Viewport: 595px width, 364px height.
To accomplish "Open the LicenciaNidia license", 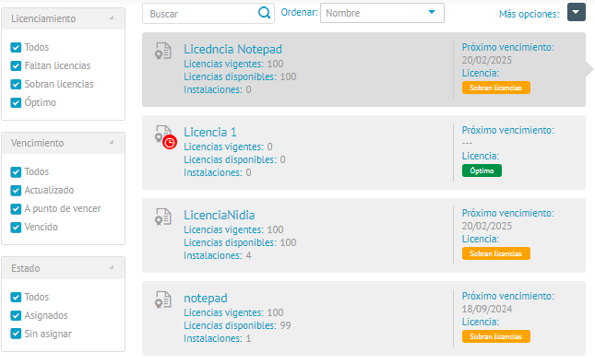I will pyautogui.click(x=220, y=215).
